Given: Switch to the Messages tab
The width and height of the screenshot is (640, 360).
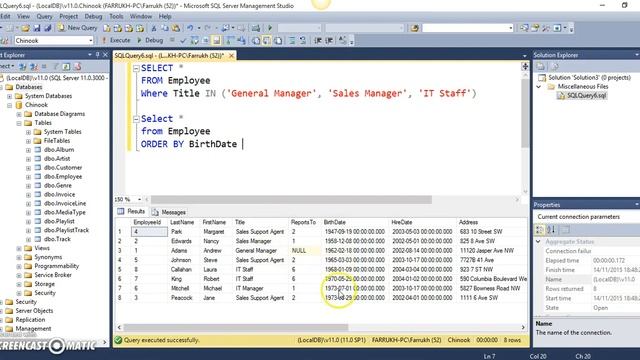Looking at the screenshot, I should (x=169, y=212).
